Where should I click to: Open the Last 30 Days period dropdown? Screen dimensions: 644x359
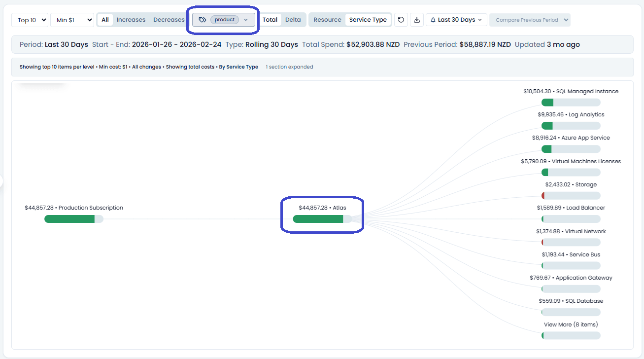456,20
